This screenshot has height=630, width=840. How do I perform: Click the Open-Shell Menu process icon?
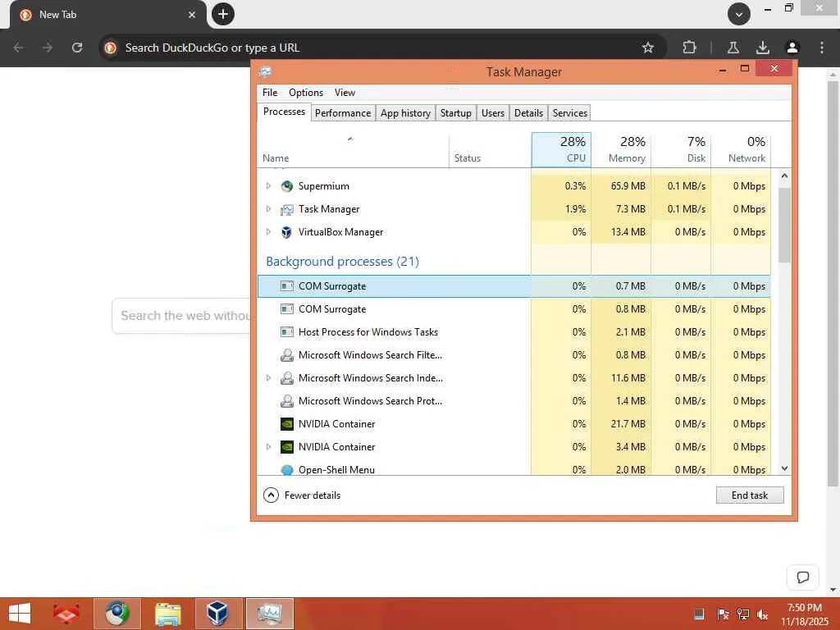(x=287, y=470)
